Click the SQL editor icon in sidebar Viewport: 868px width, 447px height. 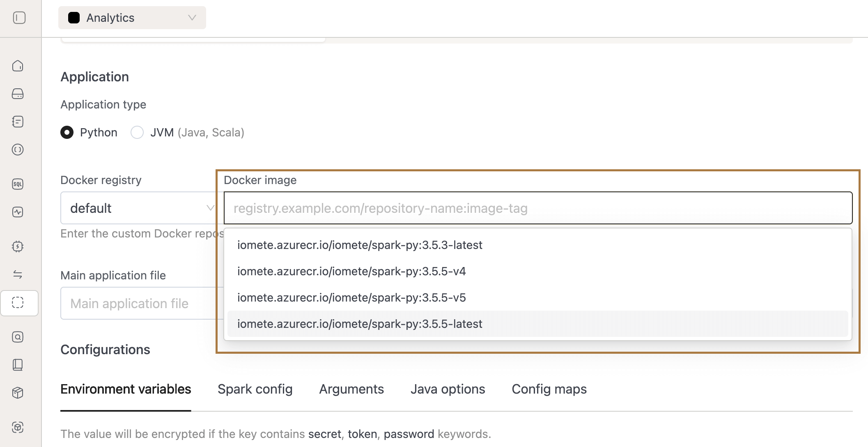click(x=18, y=184)
